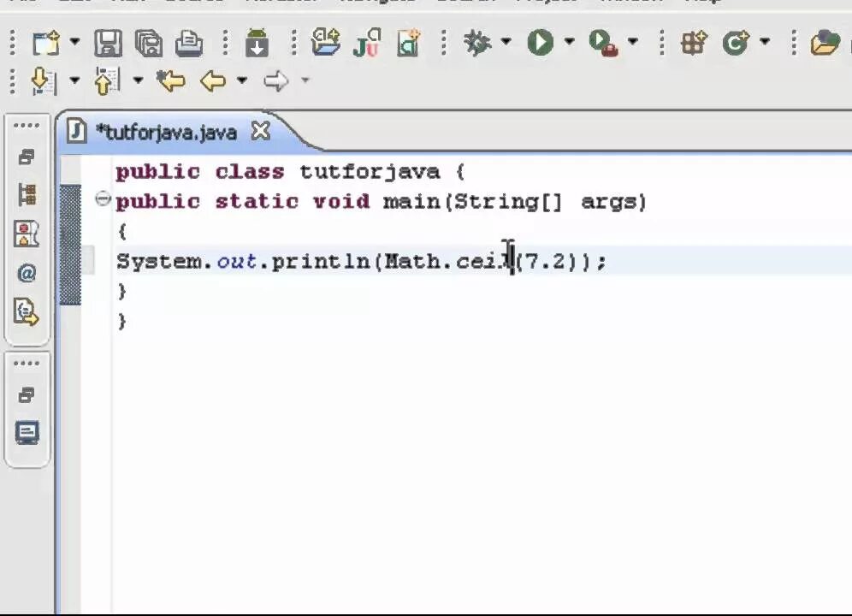
Task: Click the Run External Tools icon
Action: 603,43
